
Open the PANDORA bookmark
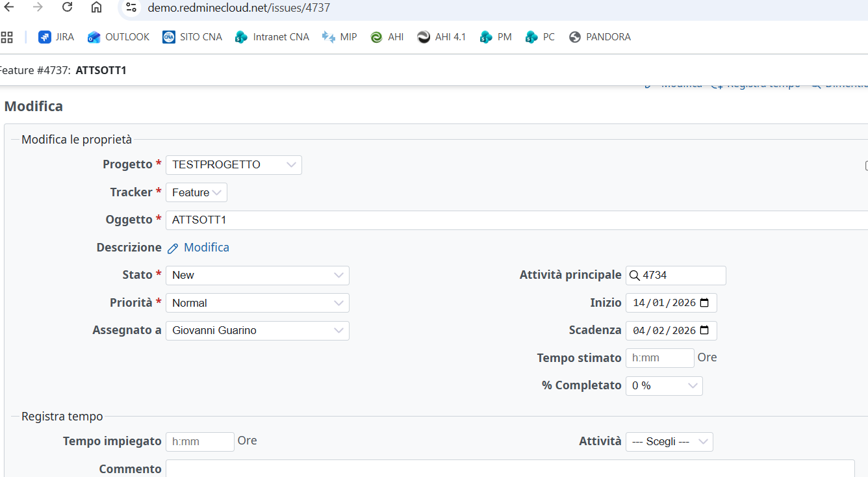tap(600, 37)
